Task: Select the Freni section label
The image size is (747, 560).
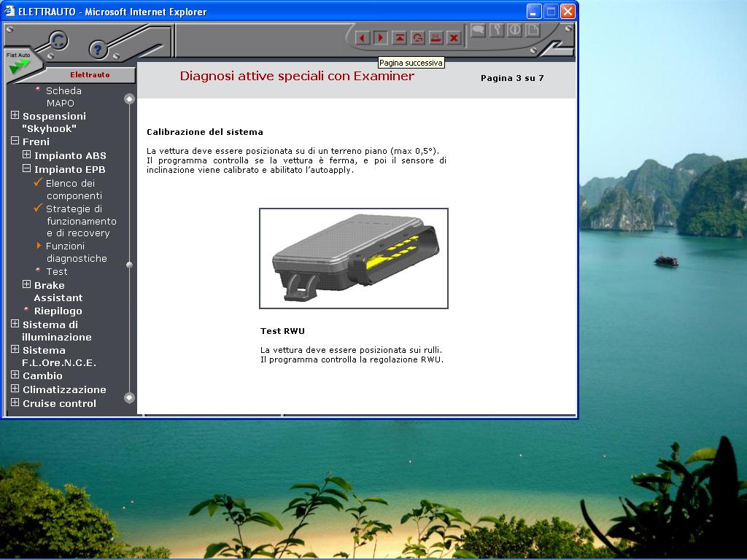Action: [x=36, y=141]
